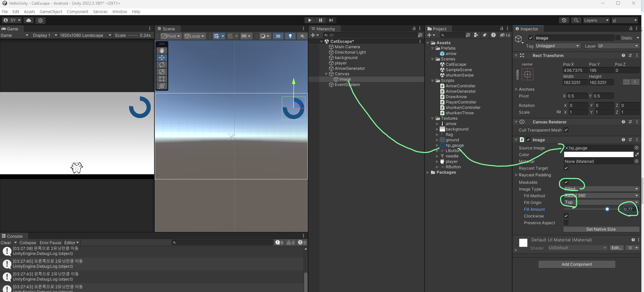Select the Hand view tool in Scene

162,51
